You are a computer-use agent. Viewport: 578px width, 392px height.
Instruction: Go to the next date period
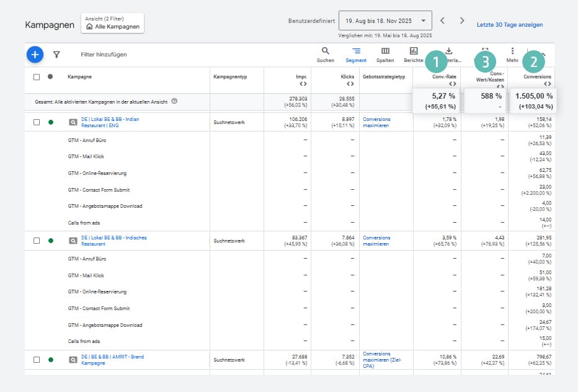coord(462,20)
